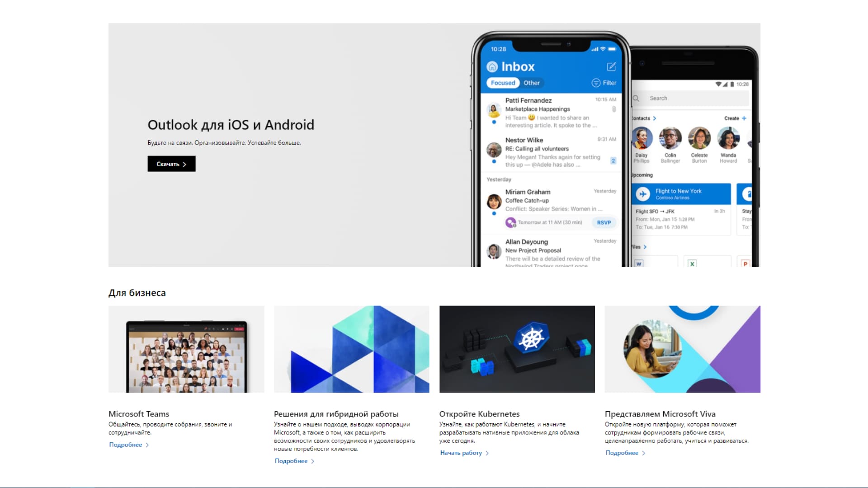Open the Microsoft Viva card image
The image size is (868, 488).
[x=683, y=349]
